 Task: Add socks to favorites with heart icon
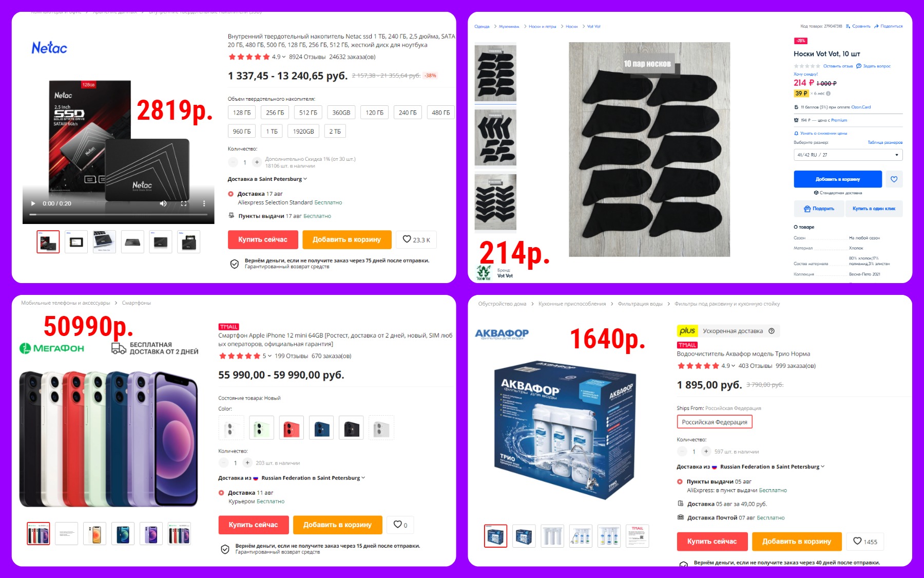click(x=894, y=179)
